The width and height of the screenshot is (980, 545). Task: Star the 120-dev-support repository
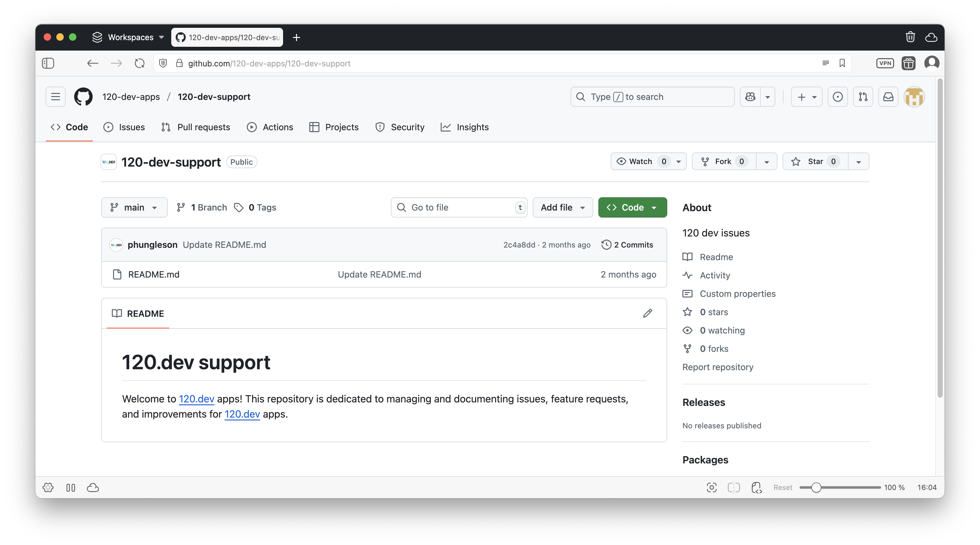click(x=813, y=161)
